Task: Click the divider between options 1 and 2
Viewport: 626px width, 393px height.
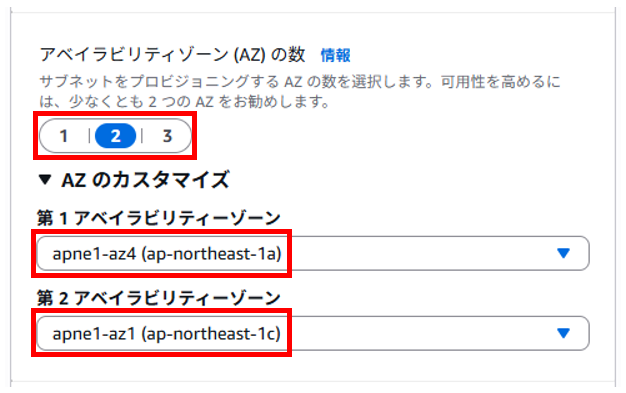Action: [x=89, y=136]
